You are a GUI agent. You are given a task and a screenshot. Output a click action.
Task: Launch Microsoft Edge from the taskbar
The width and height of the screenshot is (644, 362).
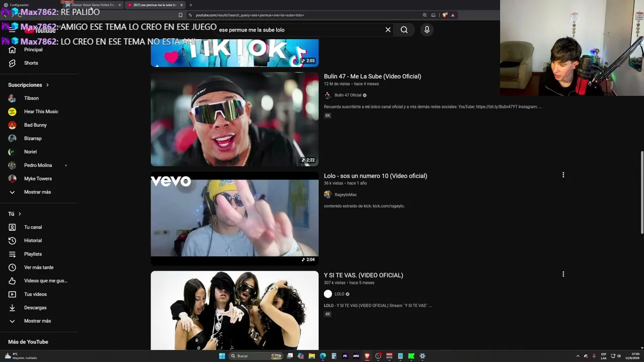(x=323, y=356)
